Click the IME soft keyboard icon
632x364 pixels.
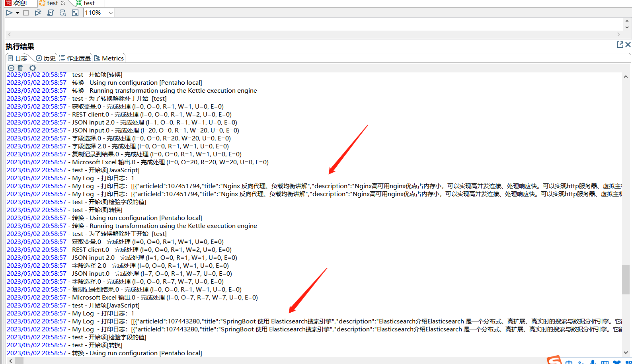(x=605, y=362)
